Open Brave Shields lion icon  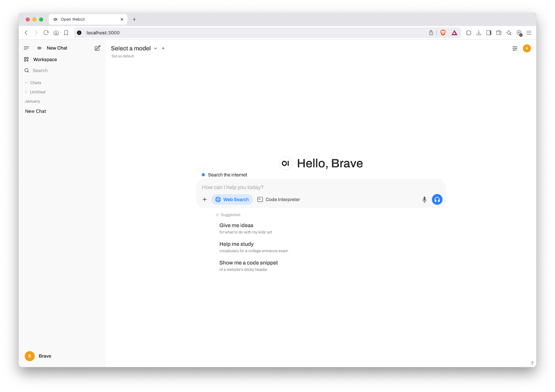[443, 33]
